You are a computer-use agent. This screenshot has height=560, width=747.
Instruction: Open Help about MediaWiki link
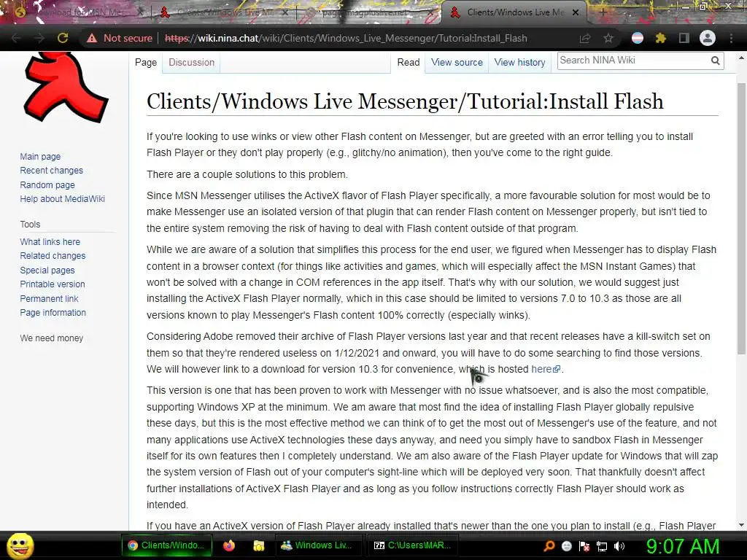point(63,199)
